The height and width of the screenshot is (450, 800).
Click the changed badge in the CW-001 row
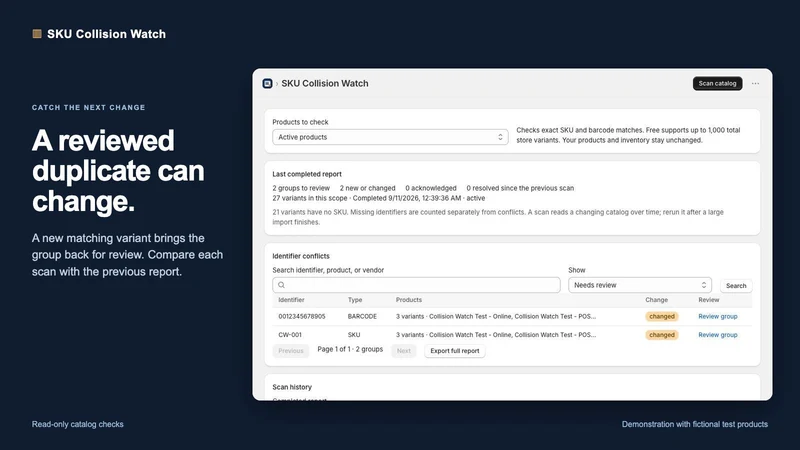pos(662,335)
